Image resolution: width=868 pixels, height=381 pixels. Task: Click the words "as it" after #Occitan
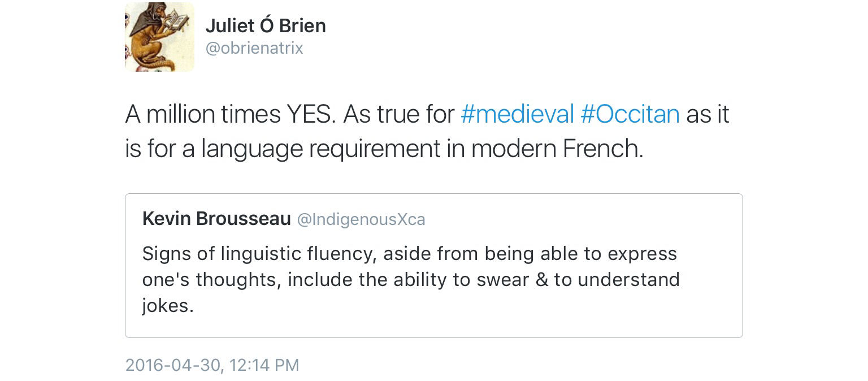708,114
